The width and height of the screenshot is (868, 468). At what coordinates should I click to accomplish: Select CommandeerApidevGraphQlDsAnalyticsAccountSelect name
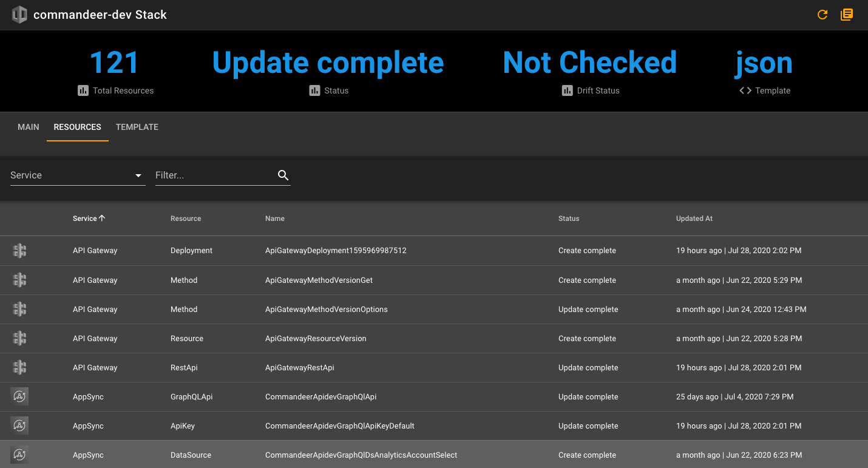click(x=361, y=455)
